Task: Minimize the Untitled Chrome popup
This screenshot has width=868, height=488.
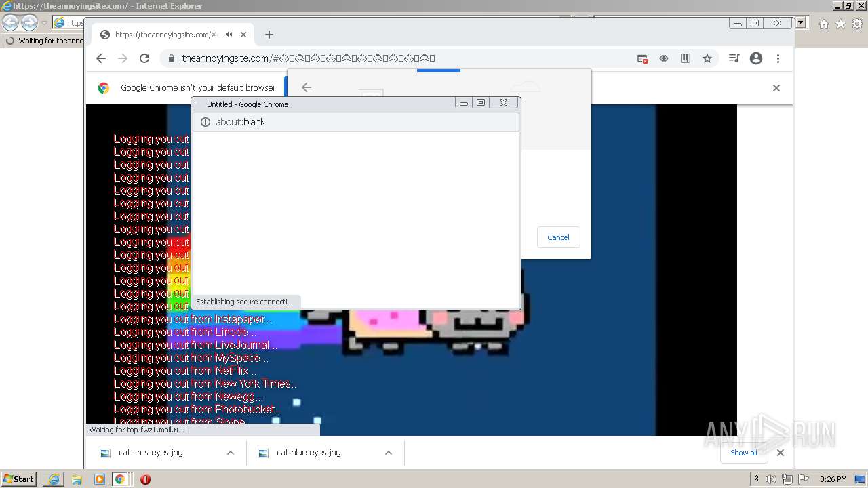Action: pyautogui.click(x=464, y=103)
